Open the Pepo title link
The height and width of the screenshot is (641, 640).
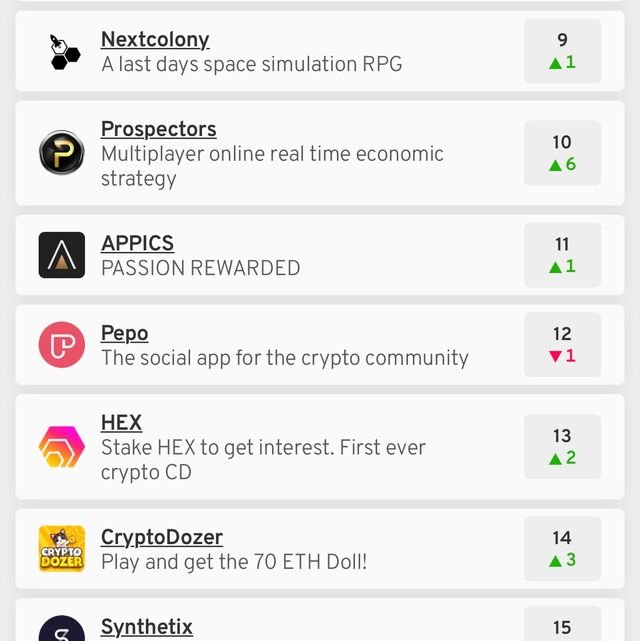tap(124, 333)
